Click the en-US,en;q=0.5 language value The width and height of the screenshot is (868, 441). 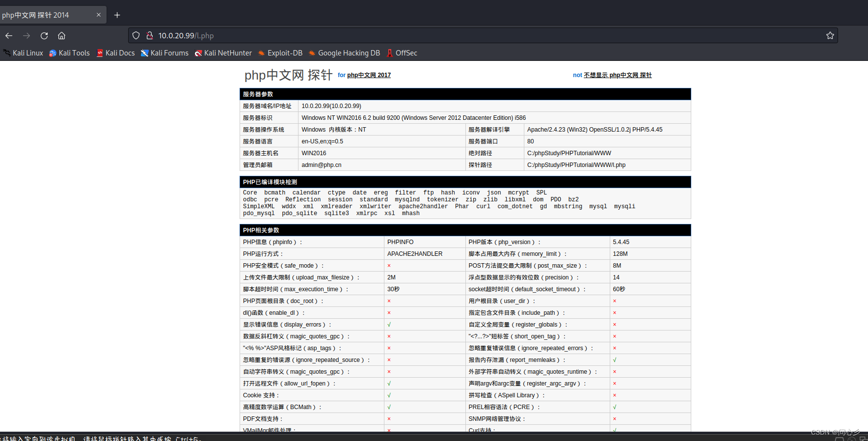(322, 141)
